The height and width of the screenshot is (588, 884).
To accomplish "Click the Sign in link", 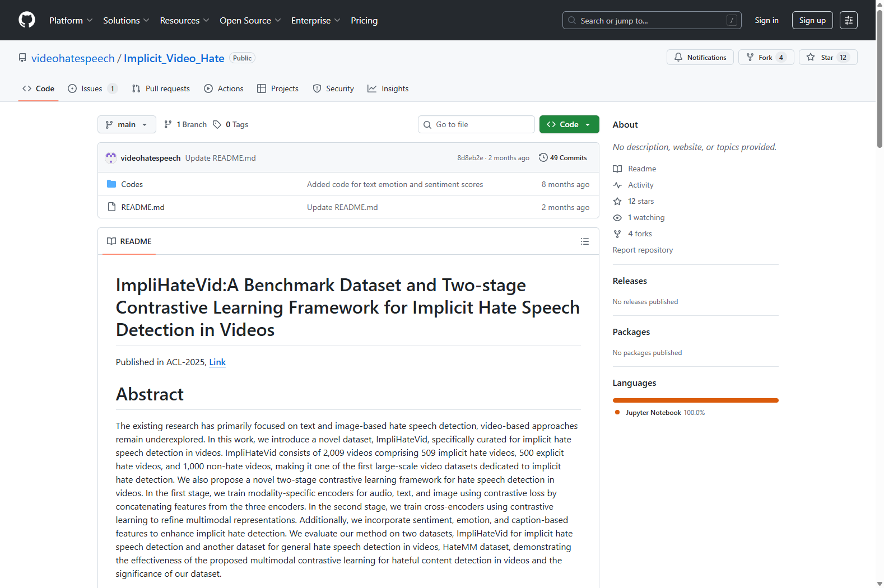I will click(766, 20).
